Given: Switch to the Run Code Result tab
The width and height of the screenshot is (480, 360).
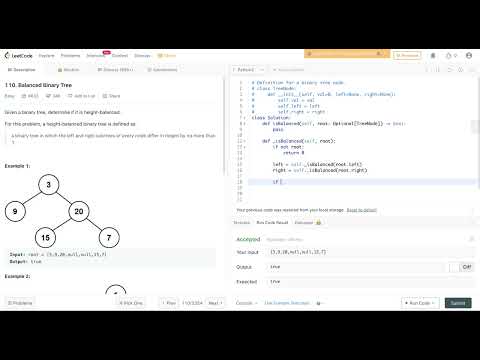Looking at the screenshot, I should pyautogui.click(x=272, y=222).
